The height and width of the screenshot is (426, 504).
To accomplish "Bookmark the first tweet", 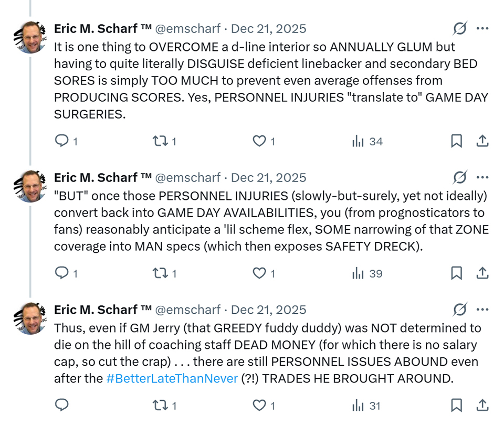I will pos(456,141).
